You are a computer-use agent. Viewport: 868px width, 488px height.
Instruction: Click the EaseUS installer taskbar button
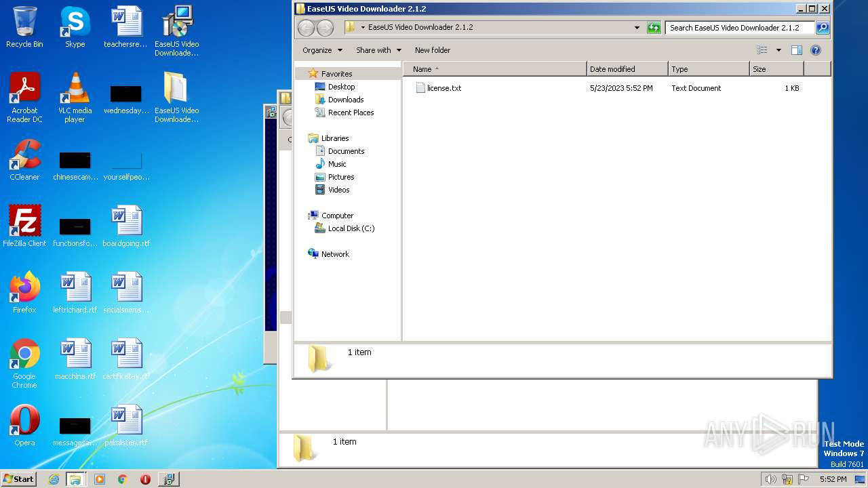(168, 479)
